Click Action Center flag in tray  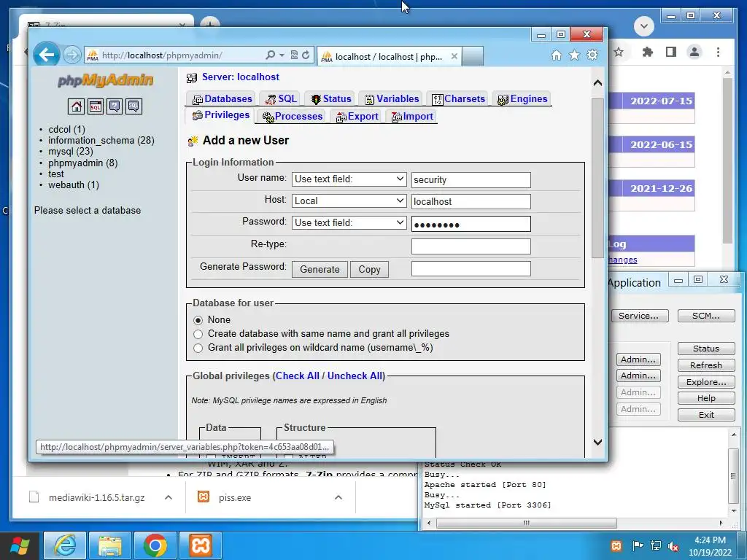tap(637, 545)
